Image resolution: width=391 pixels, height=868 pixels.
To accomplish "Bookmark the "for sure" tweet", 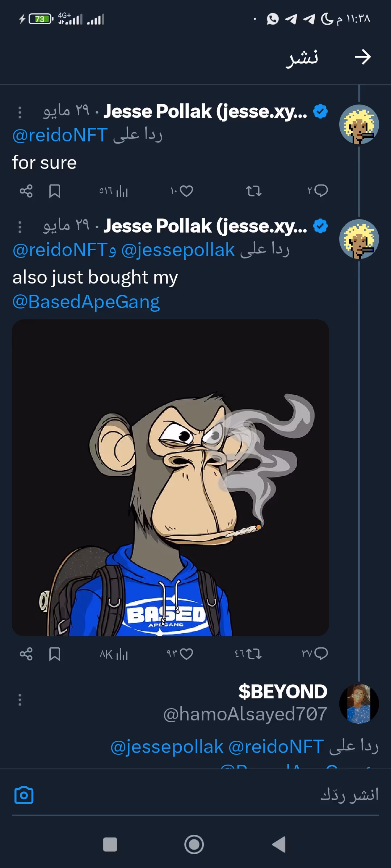I will click(x=55, y=191).
